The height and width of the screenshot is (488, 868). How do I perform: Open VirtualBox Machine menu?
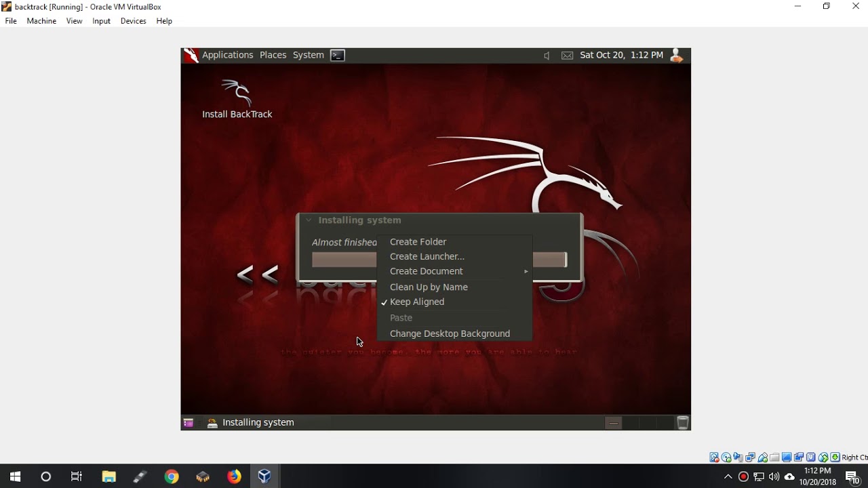coord(41,21)
